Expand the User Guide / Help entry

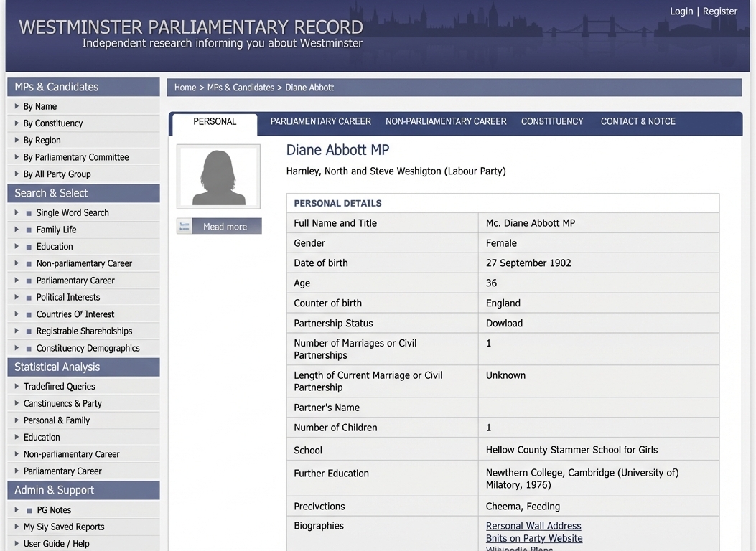17,543
